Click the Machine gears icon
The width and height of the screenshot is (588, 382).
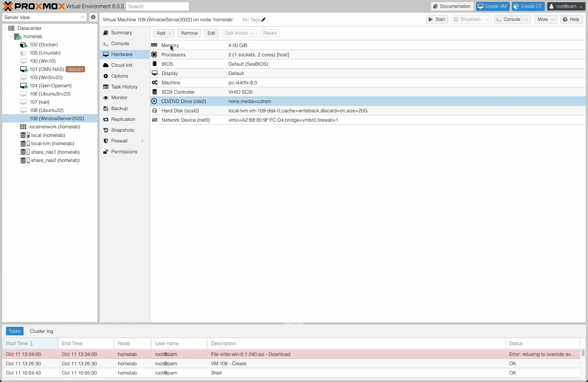pyautogui.click(x=154, y=82)
